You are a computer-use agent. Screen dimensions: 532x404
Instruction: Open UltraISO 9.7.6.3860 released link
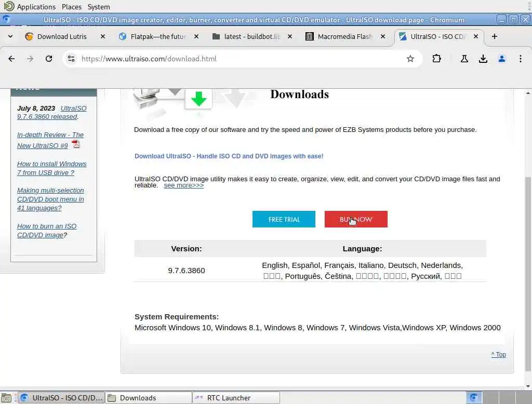pyautogui.click(x=52, y=112)
